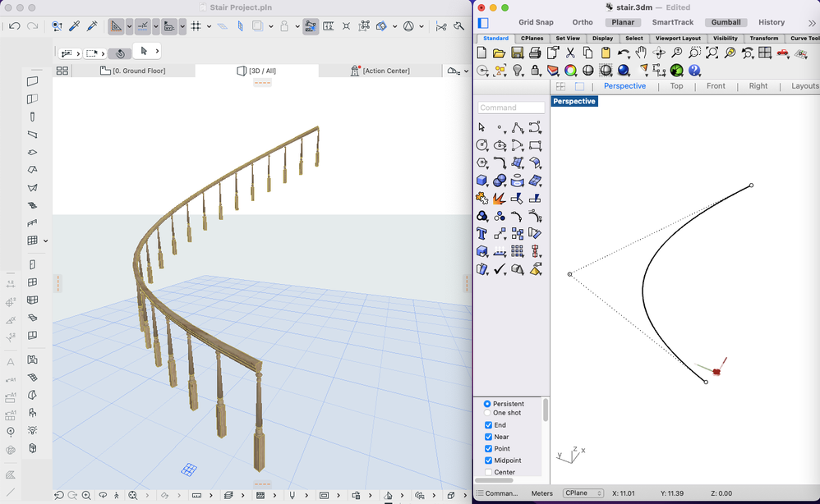Click the Text tool icon in Rhino sidebar
820x504 pixels.
tap(482, 234)
